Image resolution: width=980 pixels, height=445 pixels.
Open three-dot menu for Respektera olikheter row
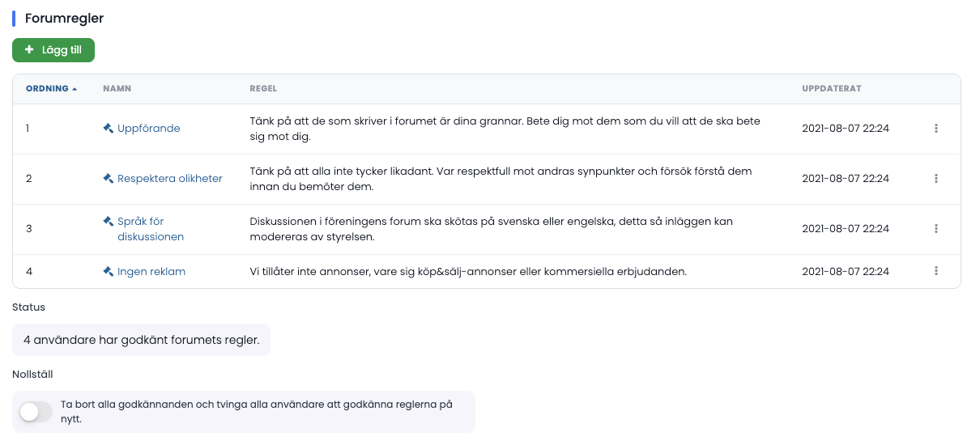click(x=936, y=179)
